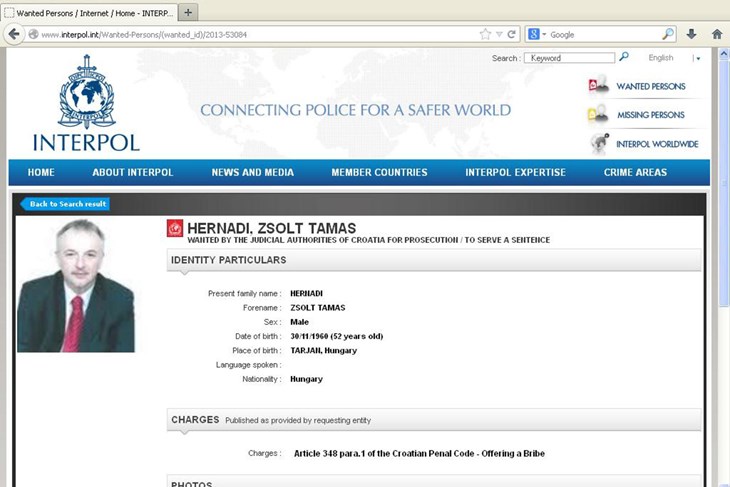Click the magnifier in the Google search box
This screenshot has height=487, width=730.
(x=668, y=34)
